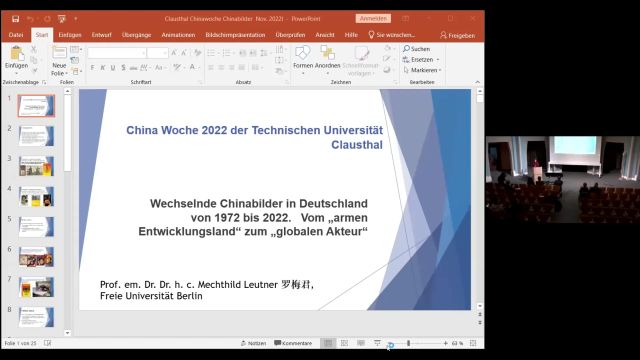Click the Anmelden sign-in button
Screen dimensions: 640x360
(373, 19)
